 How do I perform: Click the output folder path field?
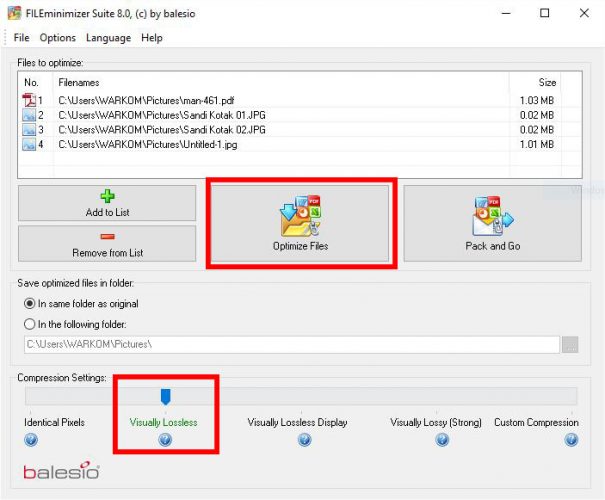coord(292,344)
